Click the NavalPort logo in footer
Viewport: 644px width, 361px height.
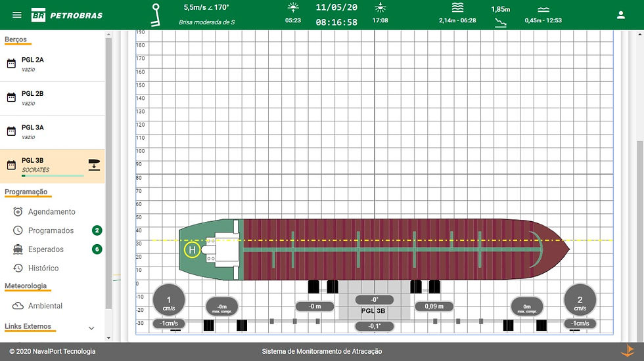click(x=627, y=351)
